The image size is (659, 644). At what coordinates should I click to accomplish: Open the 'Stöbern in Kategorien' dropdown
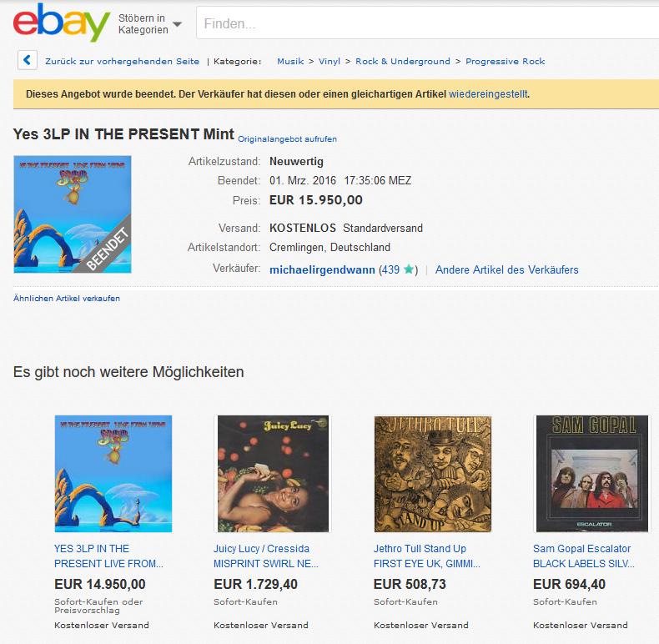[150, 24]
